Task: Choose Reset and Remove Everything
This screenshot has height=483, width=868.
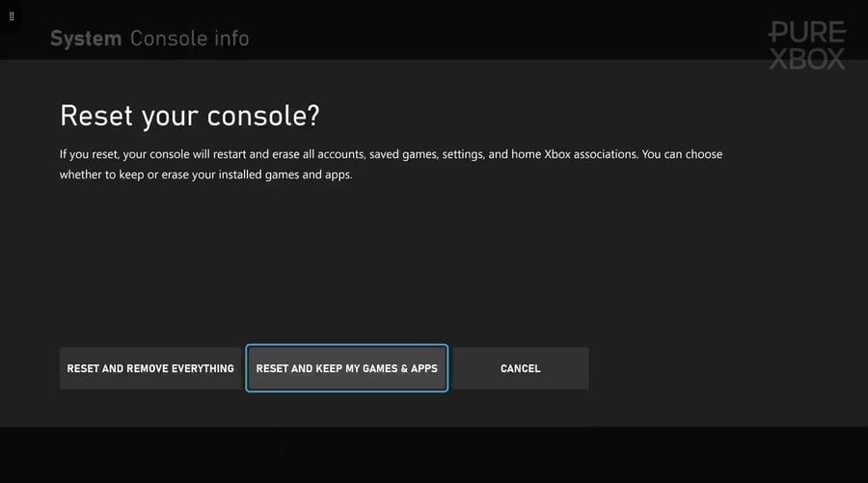Action: pos(150,368)
